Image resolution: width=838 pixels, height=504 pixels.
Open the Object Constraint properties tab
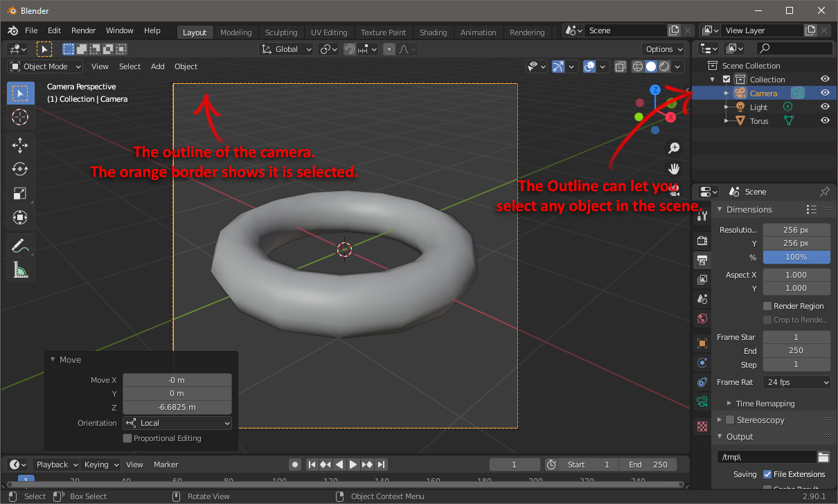702,382
